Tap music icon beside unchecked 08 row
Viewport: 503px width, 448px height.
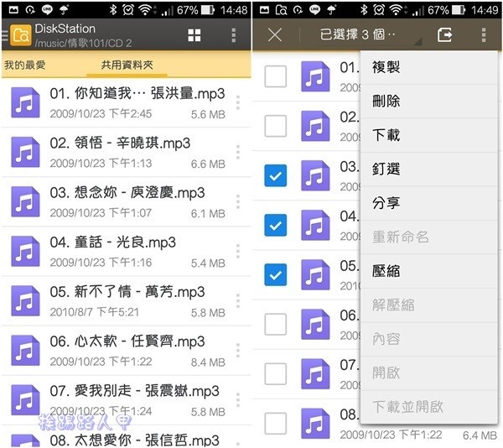pos(315,424)
